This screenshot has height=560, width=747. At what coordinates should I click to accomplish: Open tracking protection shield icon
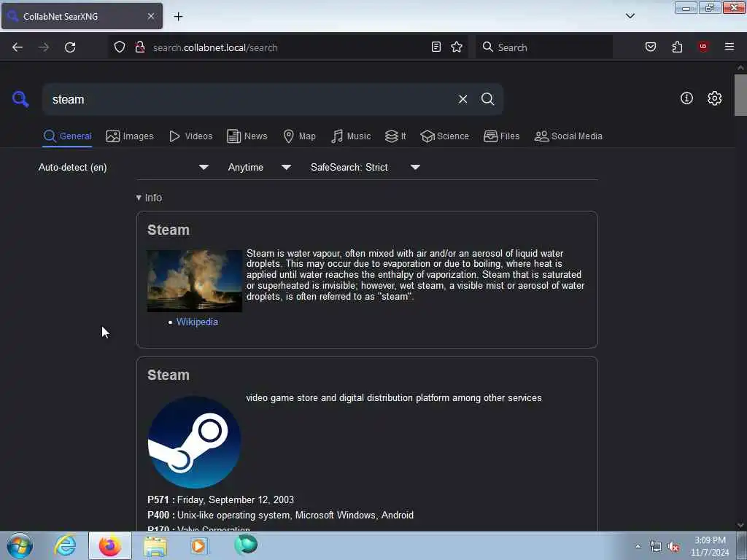(x=120, y=47)
